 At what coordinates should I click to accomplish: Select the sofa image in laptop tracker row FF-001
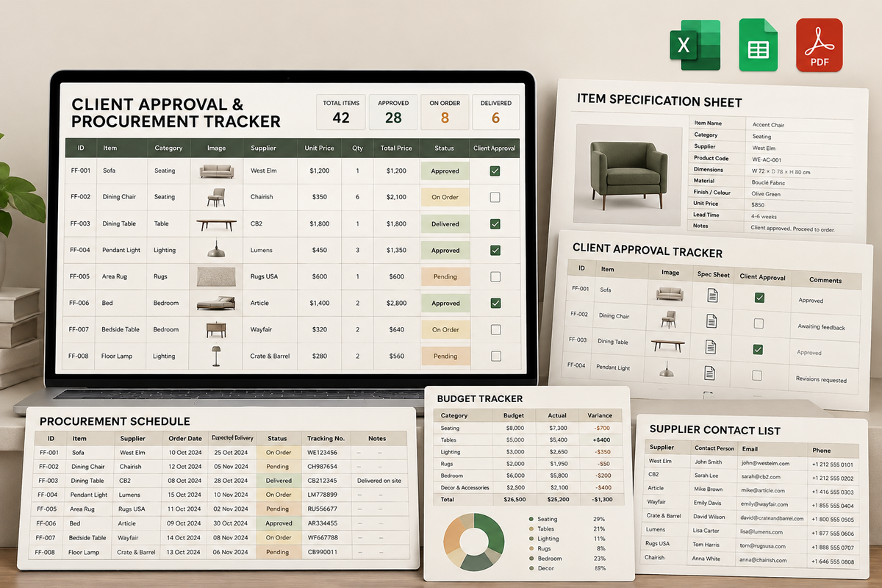(x=216, y=171)
